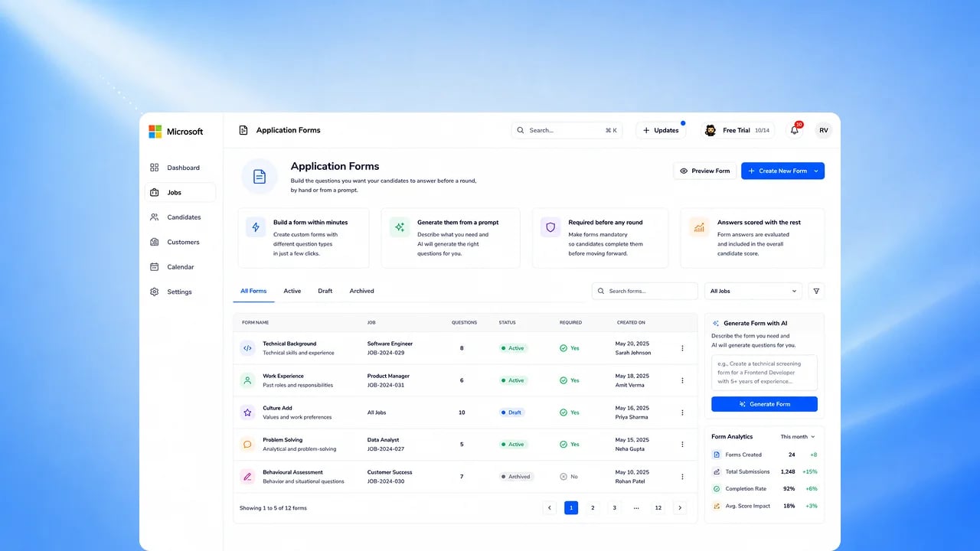Click the Draft status badge for Culture Add
The width and height of the screenshot is (980, 551).
click(512, 412)
